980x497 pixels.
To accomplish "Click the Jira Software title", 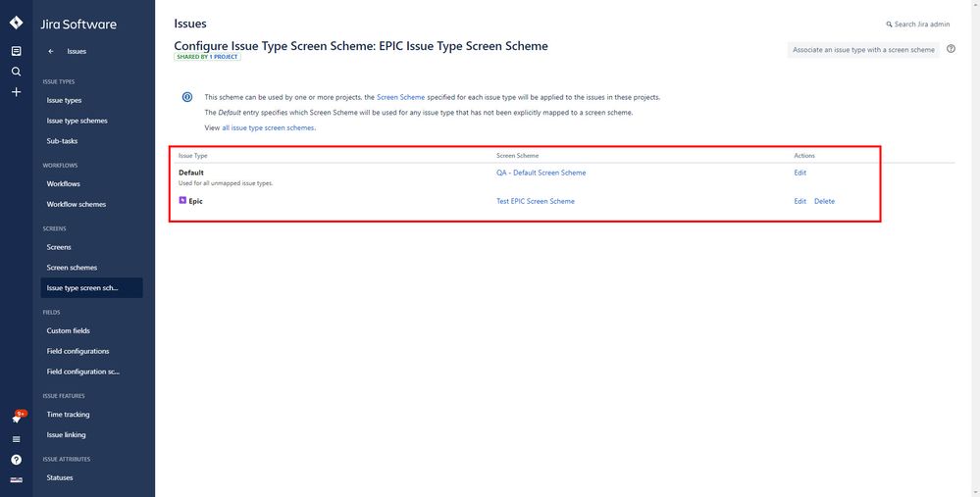I will (x=78, y=25).
